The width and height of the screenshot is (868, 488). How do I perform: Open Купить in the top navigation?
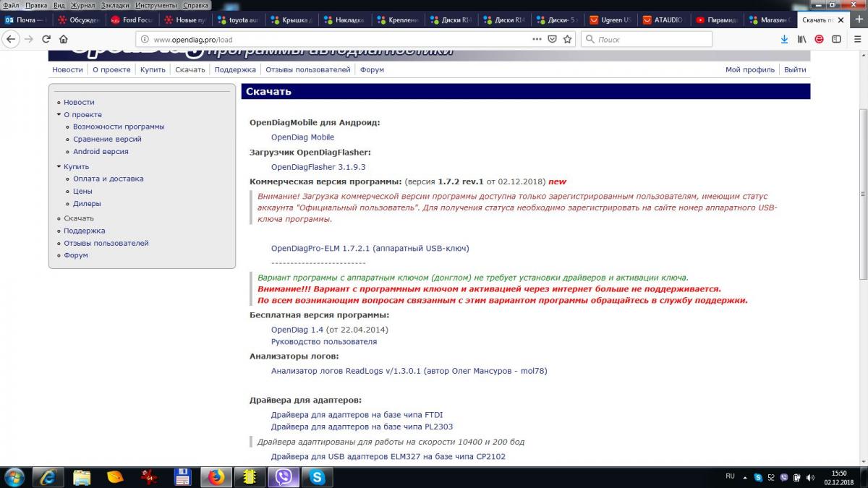click(153, 69)
